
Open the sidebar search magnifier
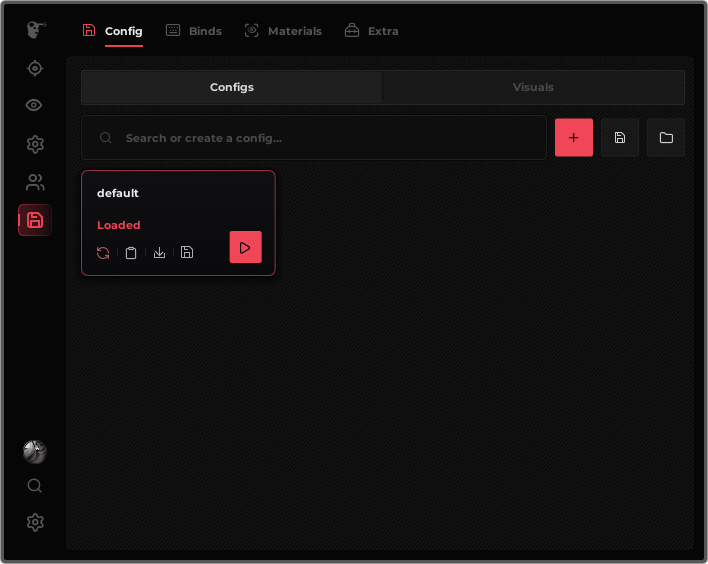tap(35, 486)
